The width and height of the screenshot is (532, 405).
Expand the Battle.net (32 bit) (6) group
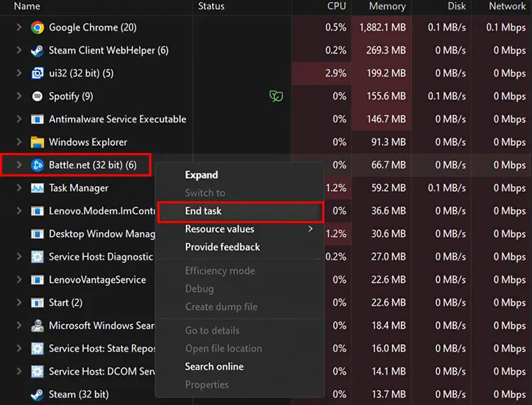click(x=19, y=165)
